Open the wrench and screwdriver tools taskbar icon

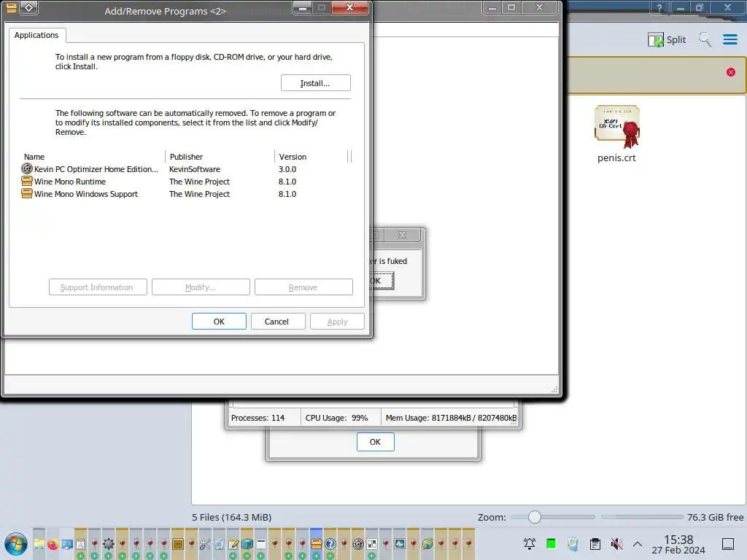coord(205,544)
